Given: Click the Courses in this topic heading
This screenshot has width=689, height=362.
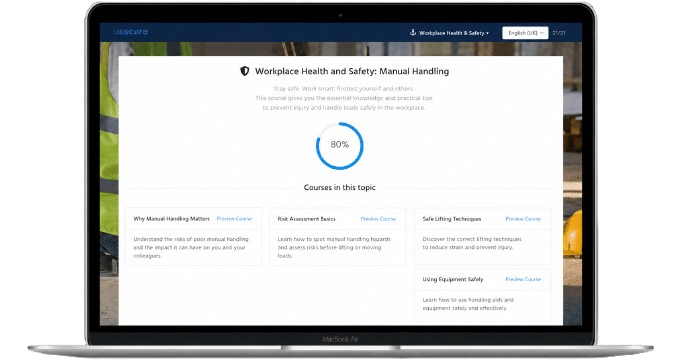Looking at the screenshot, I should (340, 188).
